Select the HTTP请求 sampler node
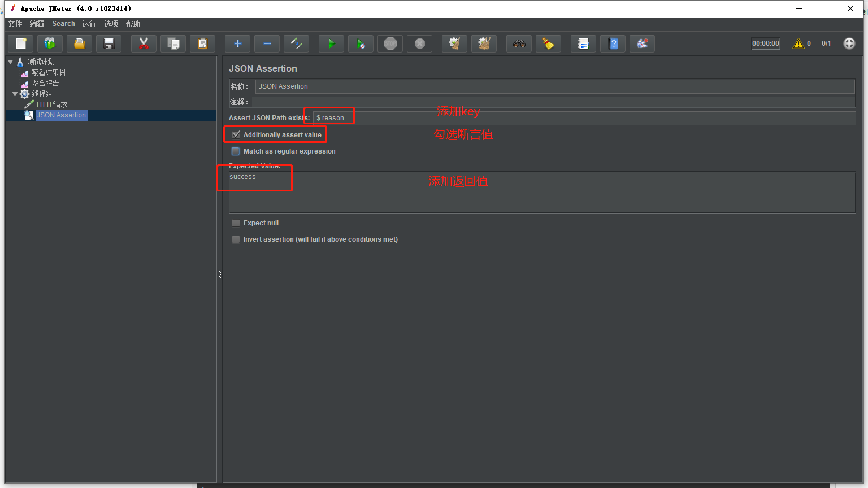Screen dimensions: 868x488 point(52,104)
